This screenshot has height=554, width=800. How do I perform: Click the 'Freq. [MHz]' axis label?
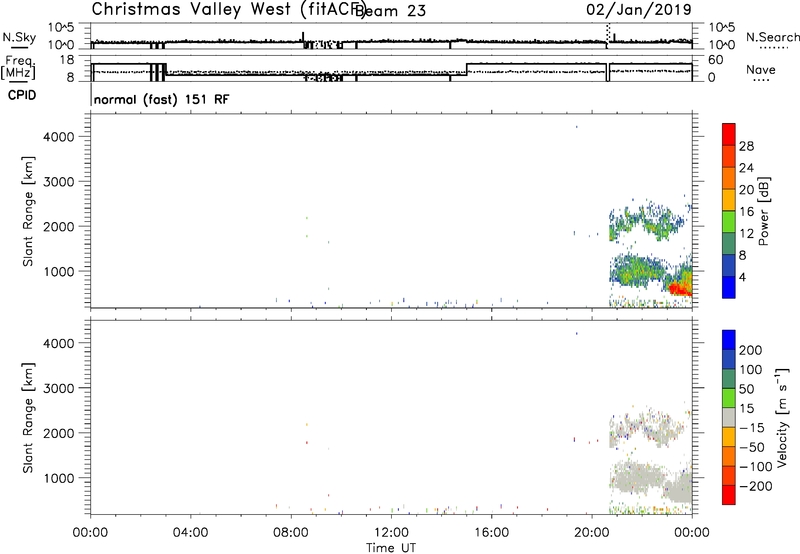point(19,68)
